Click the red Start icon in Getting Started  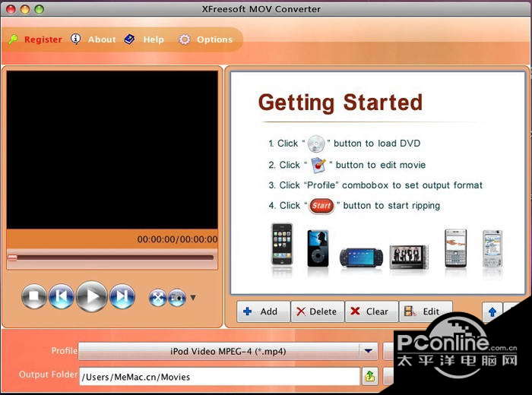click(321, 206)
